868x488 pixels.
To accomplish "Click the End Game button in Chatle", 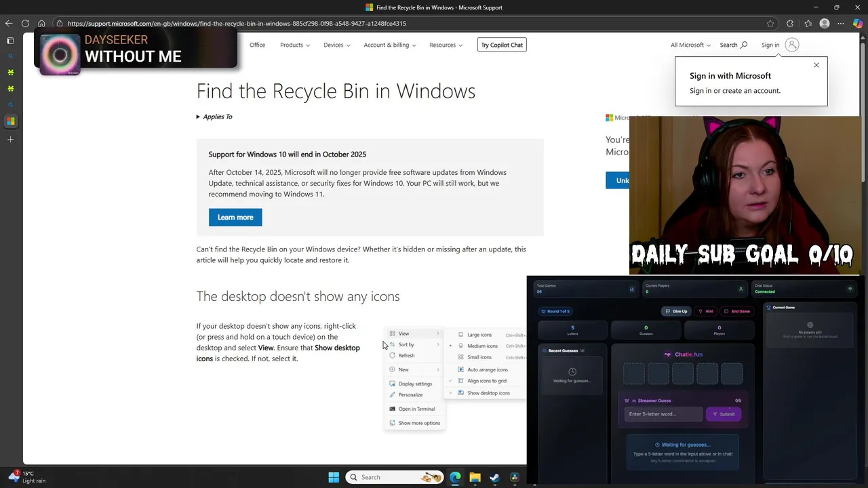I will pyautogui.click(x=737, y=311).
